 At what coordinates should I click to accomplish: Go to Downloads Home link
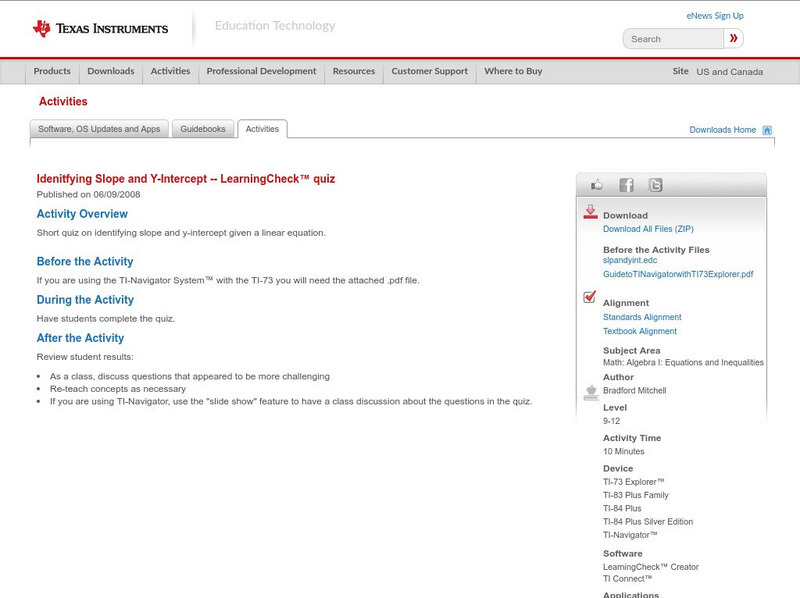722,130
